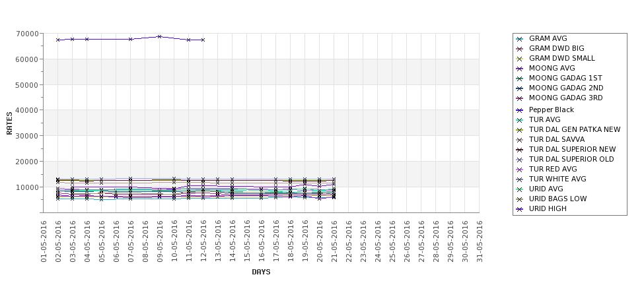Click the 26-05-2016 date label
The image size is (644, 283).
coord(406,241)
